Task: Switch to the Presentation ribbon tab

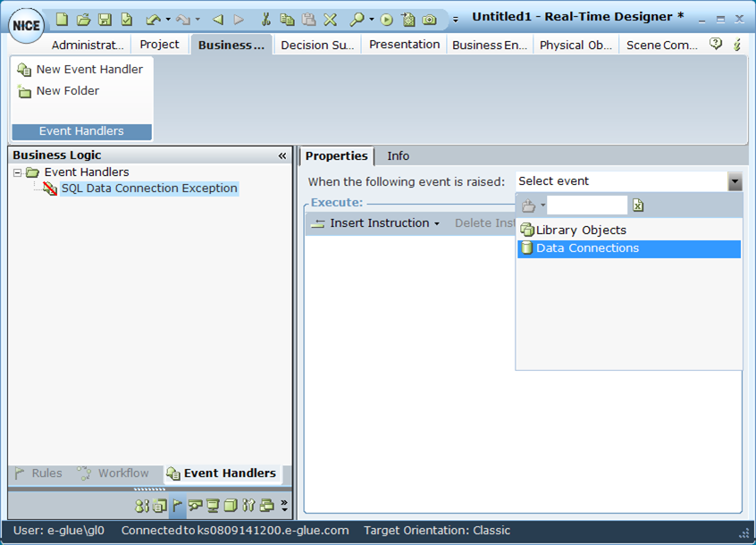Action: (404, 45)
